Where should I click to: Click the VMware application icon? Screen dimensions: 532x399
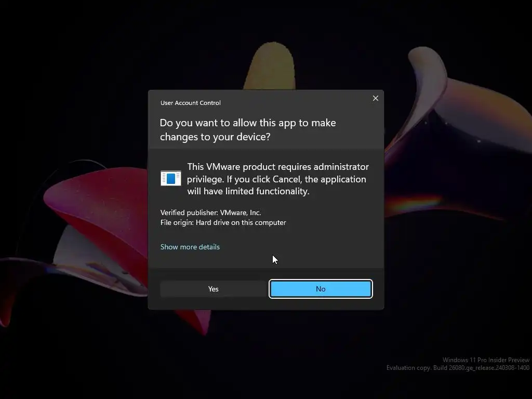(170, 179)
